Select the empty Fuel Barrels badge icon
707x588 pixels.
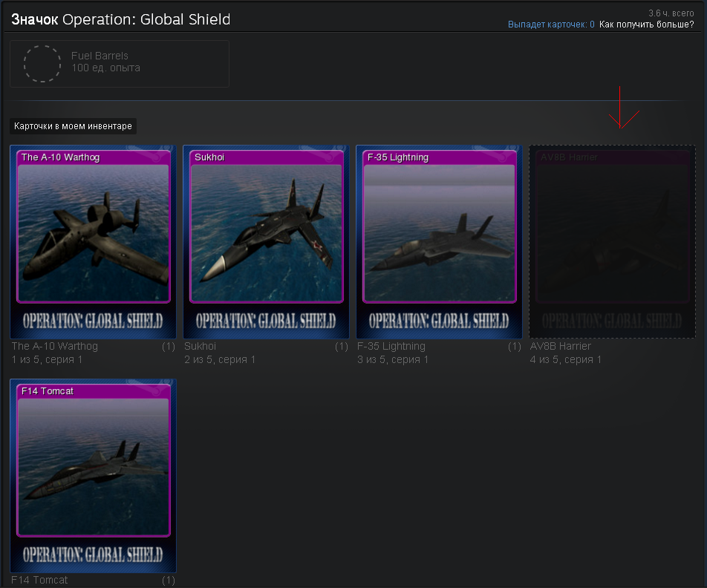[x=42, y=64]
